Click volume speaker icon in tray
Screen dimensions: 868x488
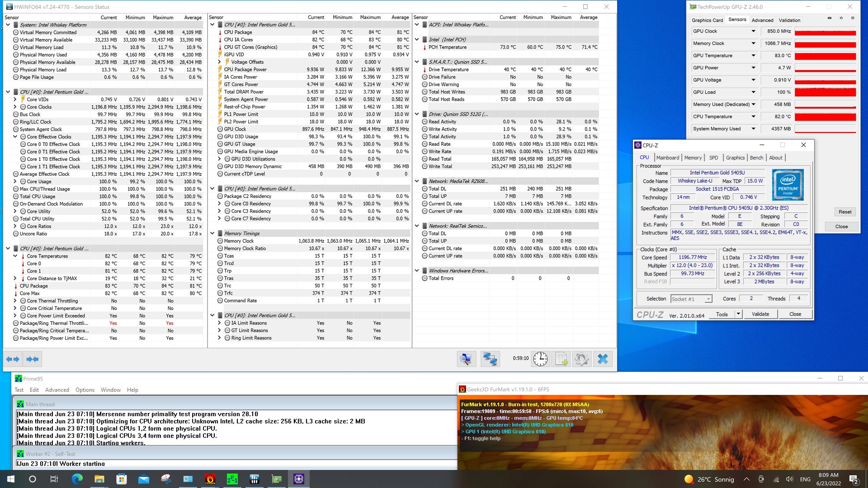click(790, 479)
